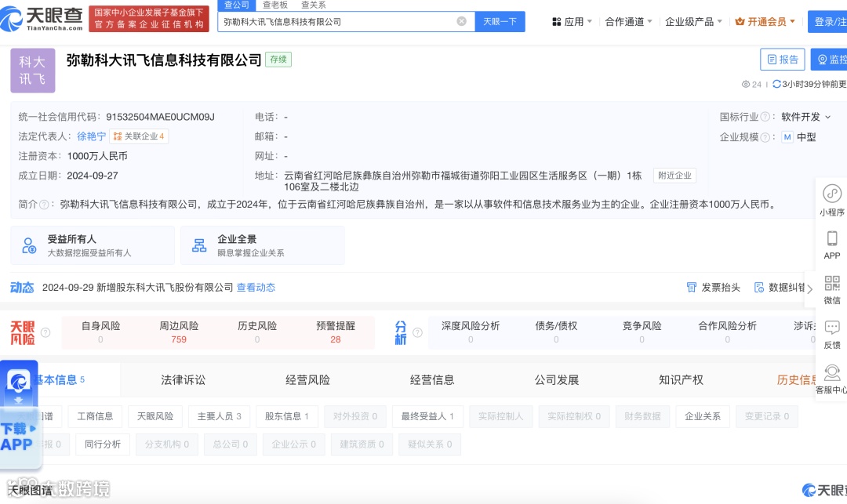
Task: Open the 法律诉讼 tab
Action: click(x=183, y=380)
